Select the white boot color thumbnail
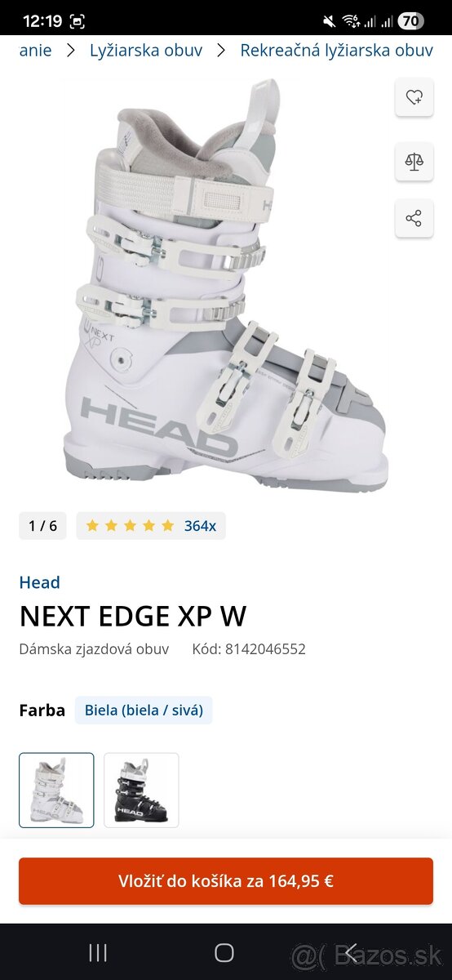452x980 pixels. (x=56, y=791)
